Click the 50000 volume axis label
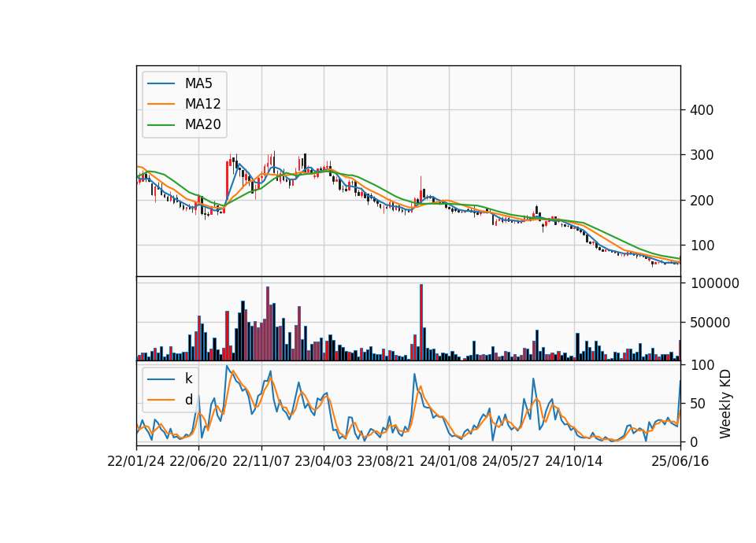This screenshot has height=543, width=756. pos(710,323)
